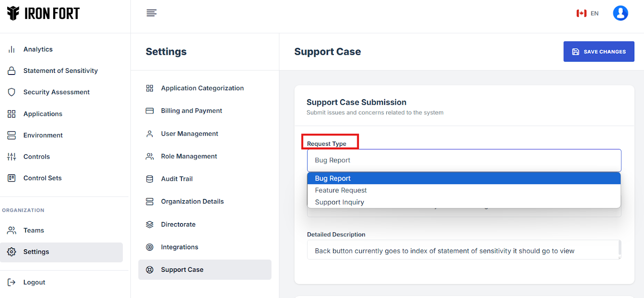
Task: Click the Directorate layers icon
Action: point(150,224)
